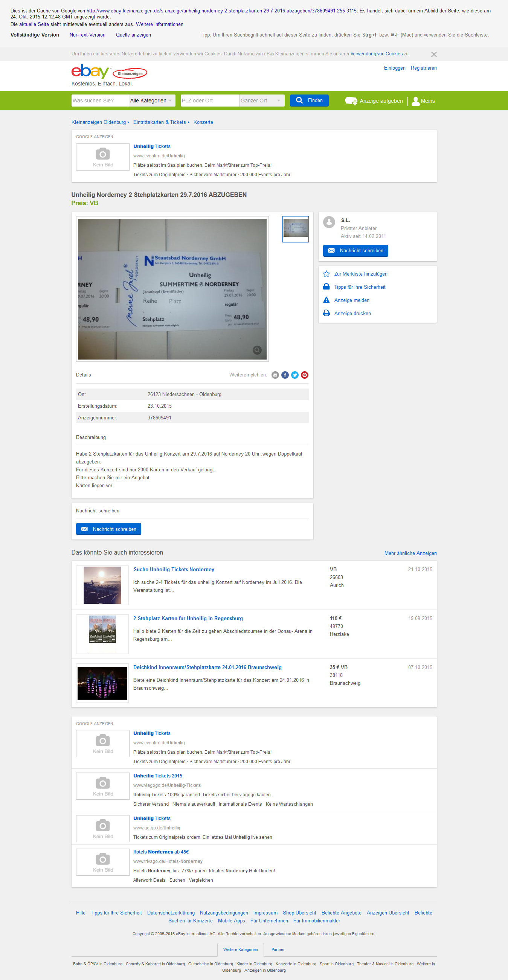508x980 pixels.
Task: Click the warning triangle report icon
Action: (326, 300)
